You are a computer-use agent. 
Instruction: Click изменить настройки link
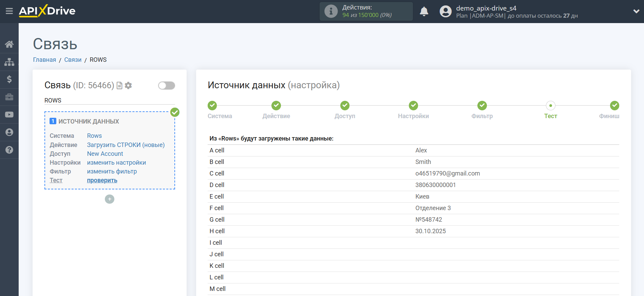(116, 163)
